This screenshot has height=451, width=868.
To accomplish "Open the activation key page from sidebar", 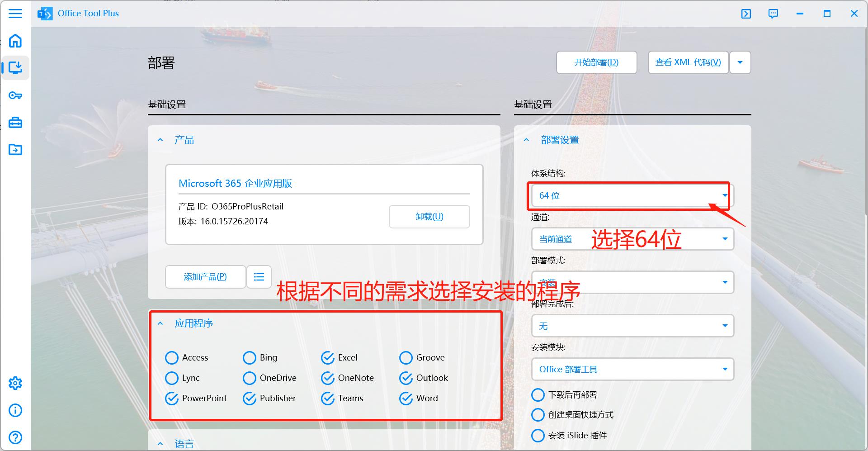I will pos(15,95).
